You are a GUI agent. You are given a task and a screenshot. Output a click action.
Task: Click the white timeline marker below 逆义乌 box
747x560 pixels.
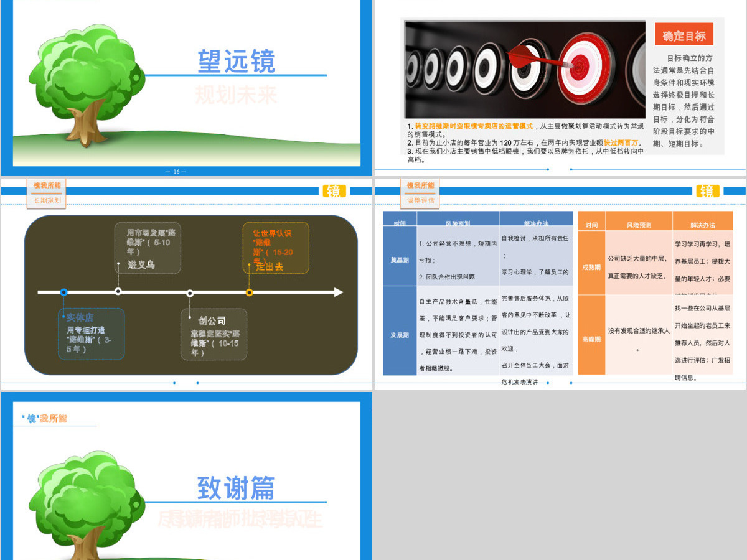[118, 291]
